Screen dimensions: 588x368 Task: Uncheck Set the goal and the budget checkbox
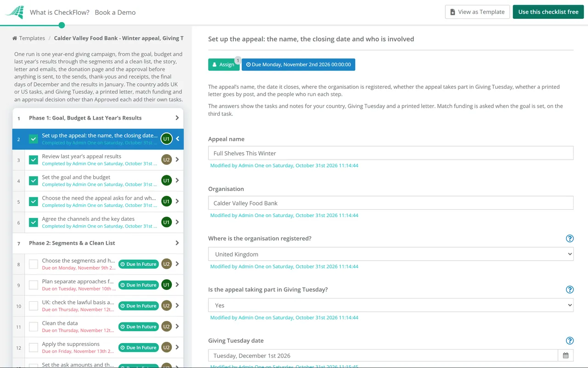(34, 181)
